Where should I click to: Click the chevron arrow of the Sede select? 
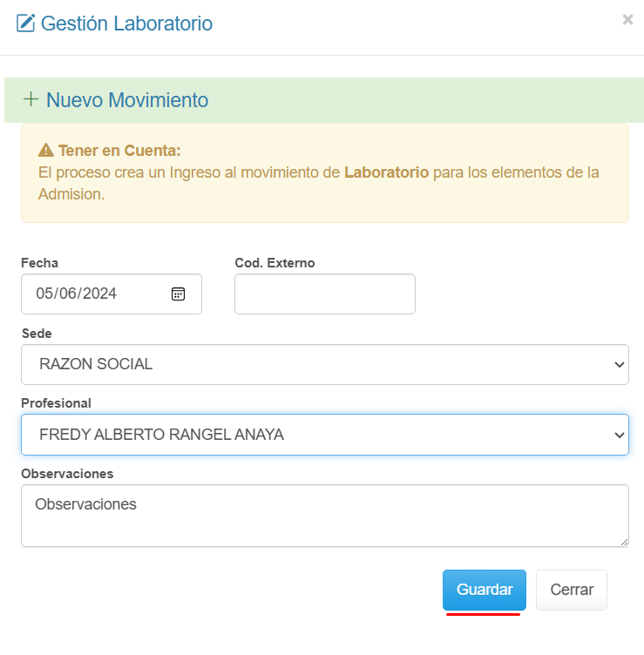619,364
